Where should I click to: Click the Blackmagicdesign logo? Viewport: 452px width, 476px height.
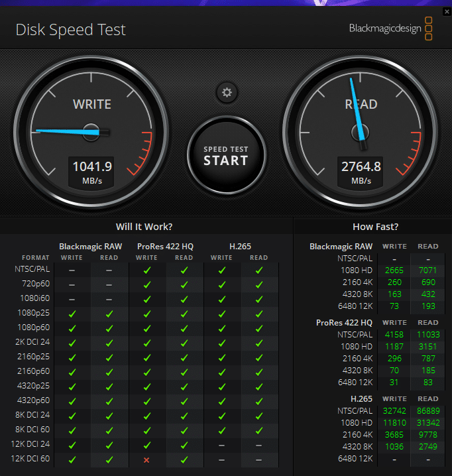tap(390, 29)
